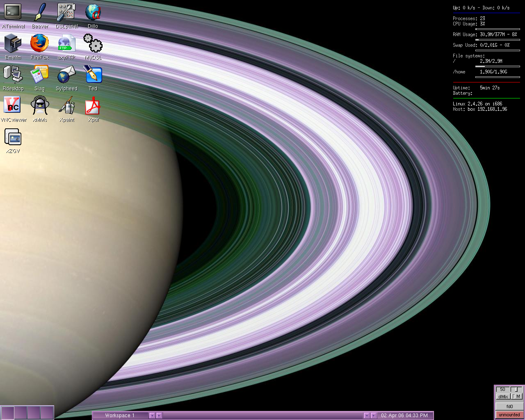
Task: Click the Host box 192.168.1.96 text
Action: (480, 109)
